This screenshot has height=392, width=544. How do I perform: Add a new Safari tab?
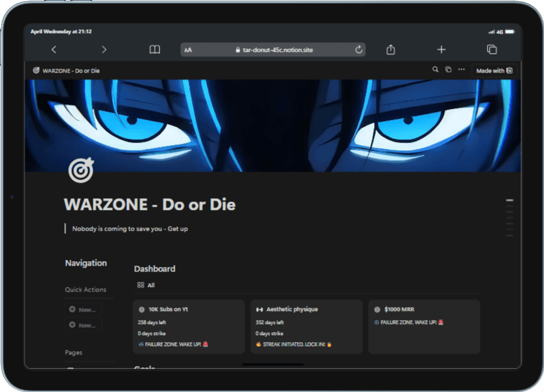(x=442, y=49)
